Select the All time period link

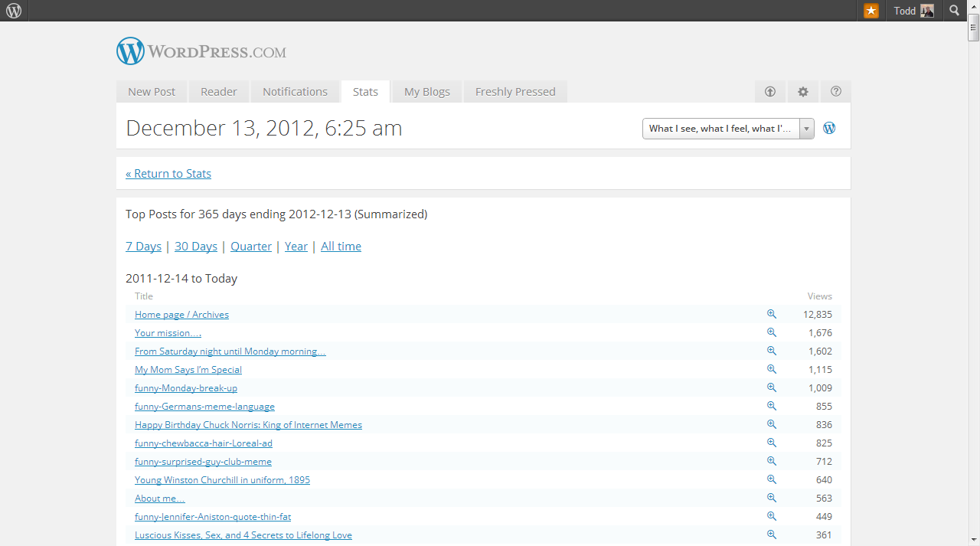tap(341, 247)
